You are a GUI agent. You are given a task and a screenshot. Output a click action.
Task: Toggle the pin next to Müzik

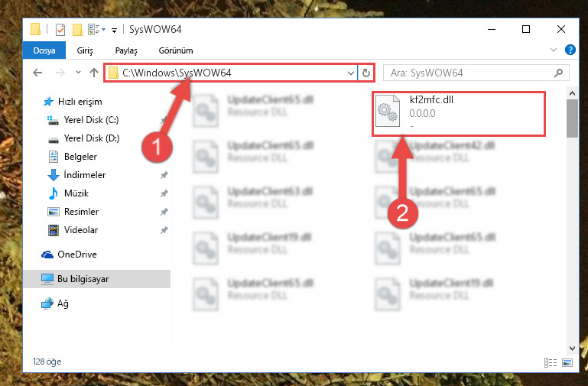click(x=164, y=193)
